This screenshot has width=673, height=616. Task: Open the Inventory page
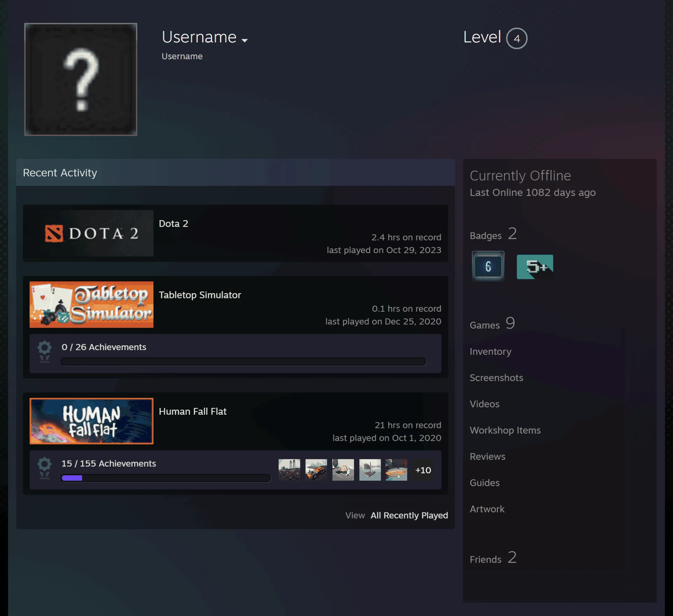[x=490, y=351]
